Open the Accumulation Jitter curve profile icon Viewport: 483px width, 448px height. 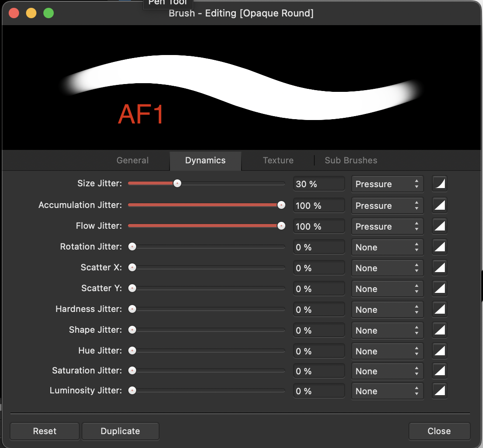(x=440, y=205)
